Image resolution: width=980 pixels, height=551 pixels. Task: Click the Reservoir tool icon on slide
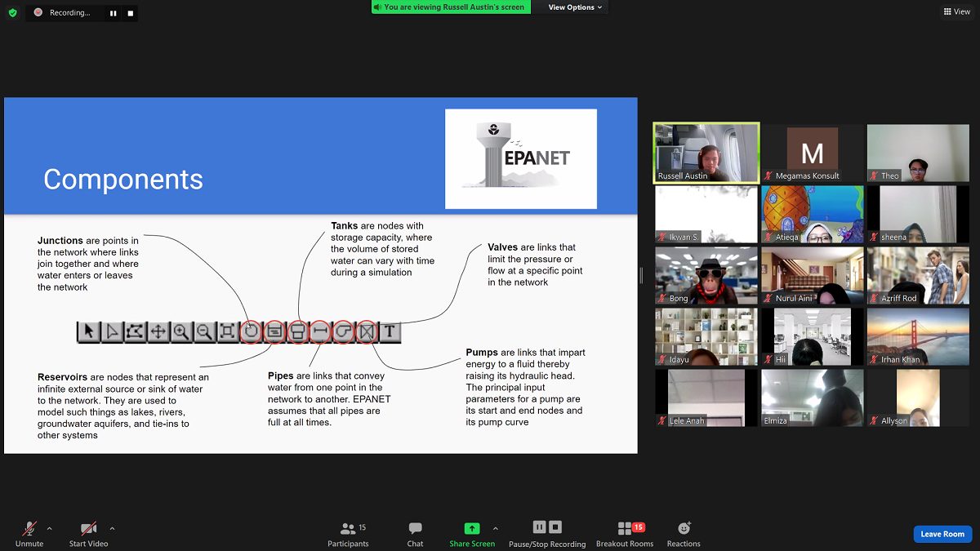click(x=274, y=331)
